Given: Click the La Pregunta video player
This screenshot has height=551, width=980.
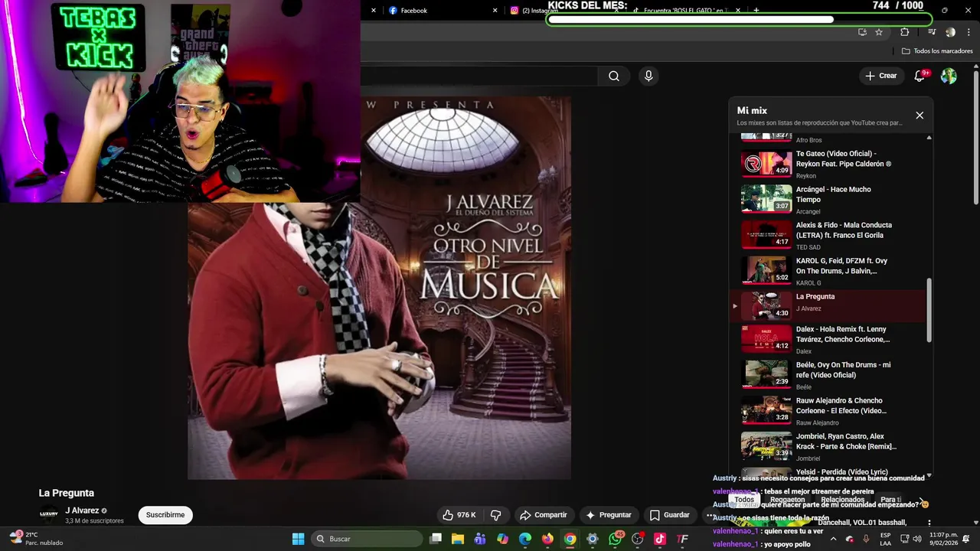Looking at the screenshot, I should point(379,288).
